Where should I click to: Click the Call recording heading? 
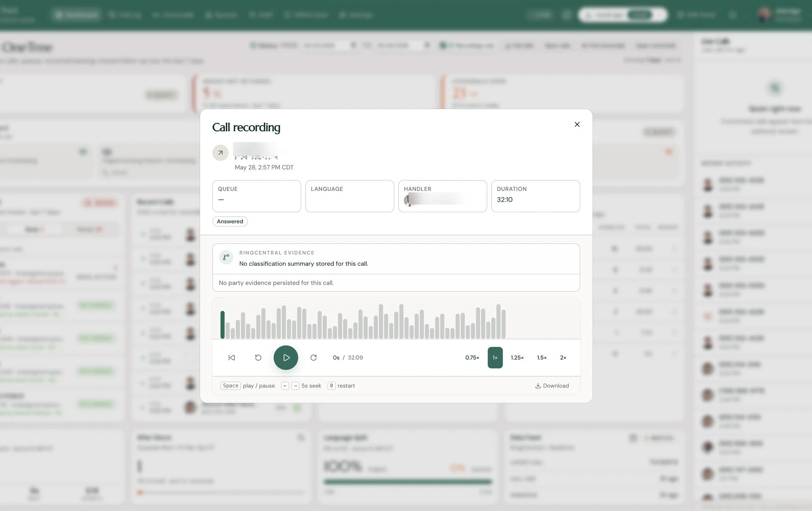click(246, 127)
